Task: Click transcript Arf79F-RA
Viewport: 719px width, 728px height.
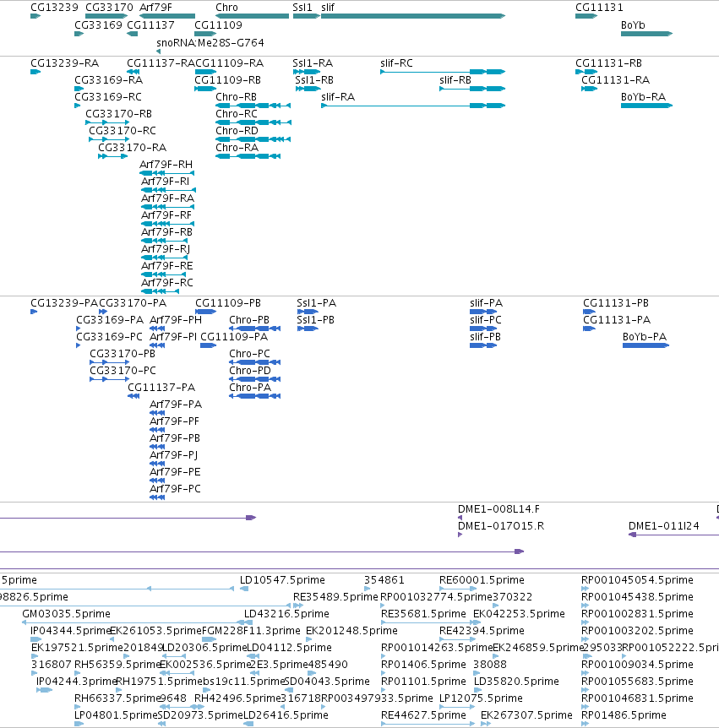Action: tap(167, 207)
